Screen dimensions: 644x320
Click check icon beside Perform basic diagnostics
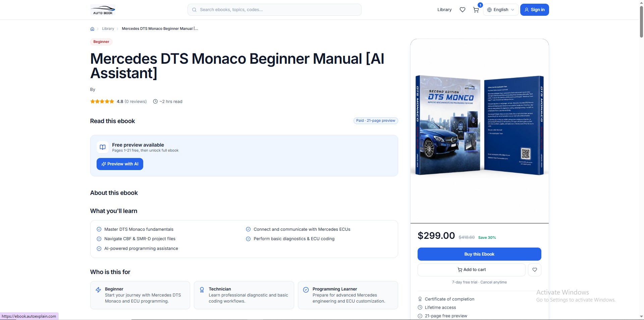tap(248, 239)
